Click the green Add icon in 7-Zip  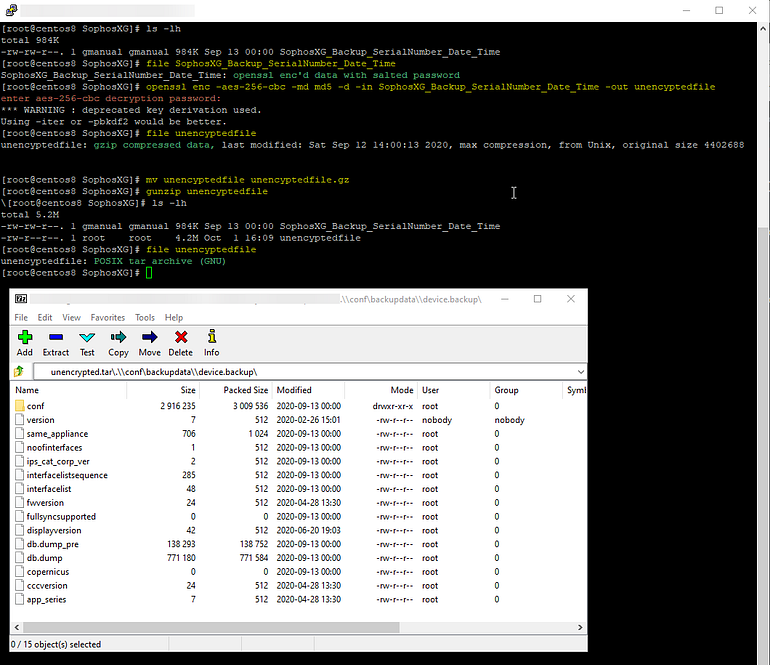coord(25,337)
